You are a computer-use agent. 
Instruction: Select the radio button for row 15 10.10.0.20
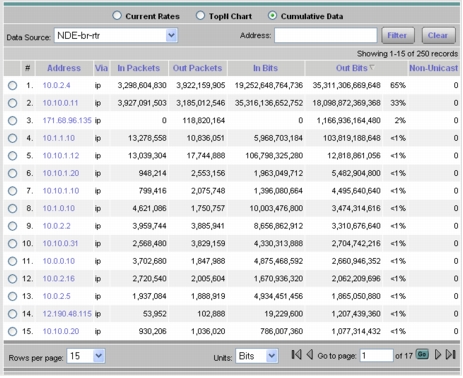pyautogui.click(x=12, y=332)
